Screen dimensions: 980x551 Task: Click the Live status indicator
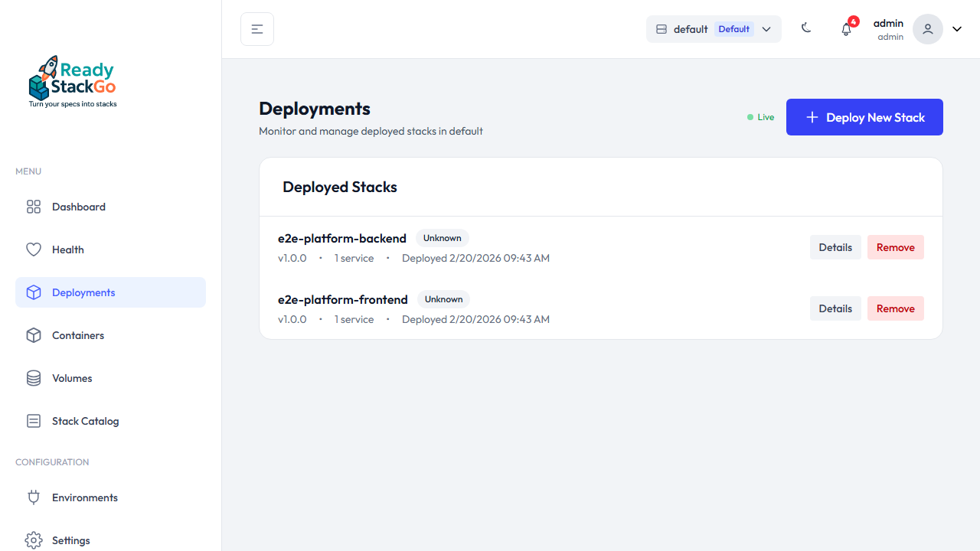pyautogui.click(x=760, y=117)
